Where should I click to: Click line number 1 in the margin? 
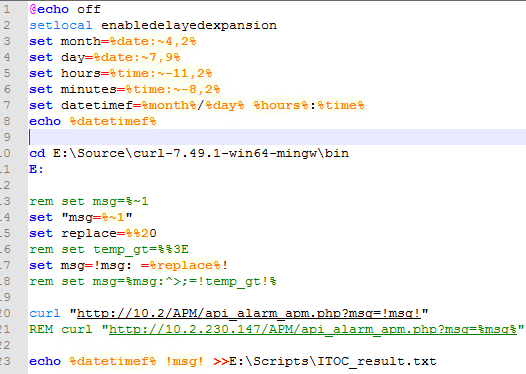[7, 9]
